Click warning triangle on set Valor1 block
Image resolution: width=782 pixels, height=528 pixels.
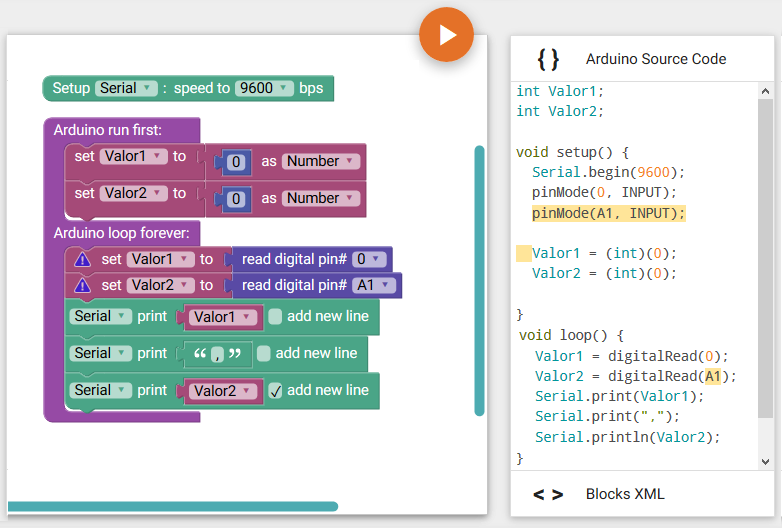pos(82,260)
